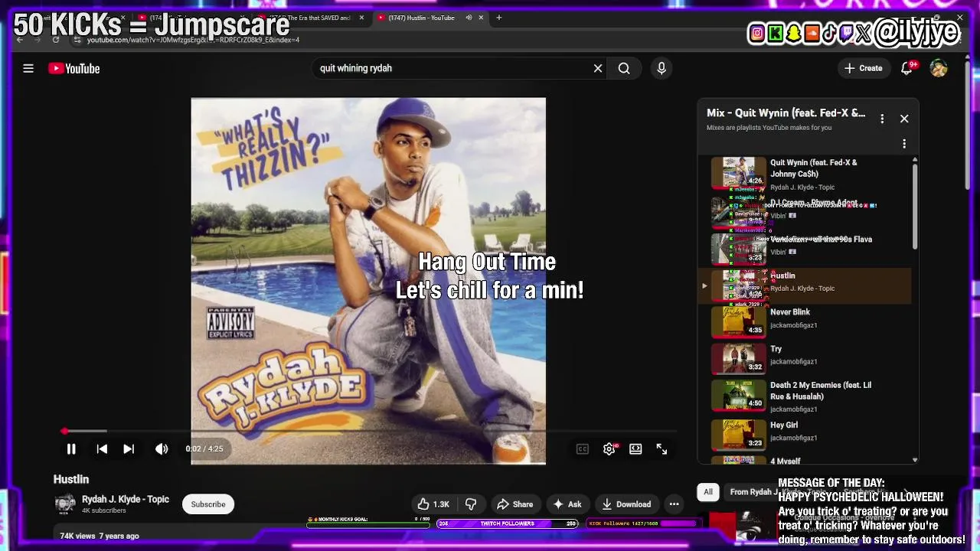Screen dimensions: 980x551
Task: Select the All filter chip
Action: point(708,492)
